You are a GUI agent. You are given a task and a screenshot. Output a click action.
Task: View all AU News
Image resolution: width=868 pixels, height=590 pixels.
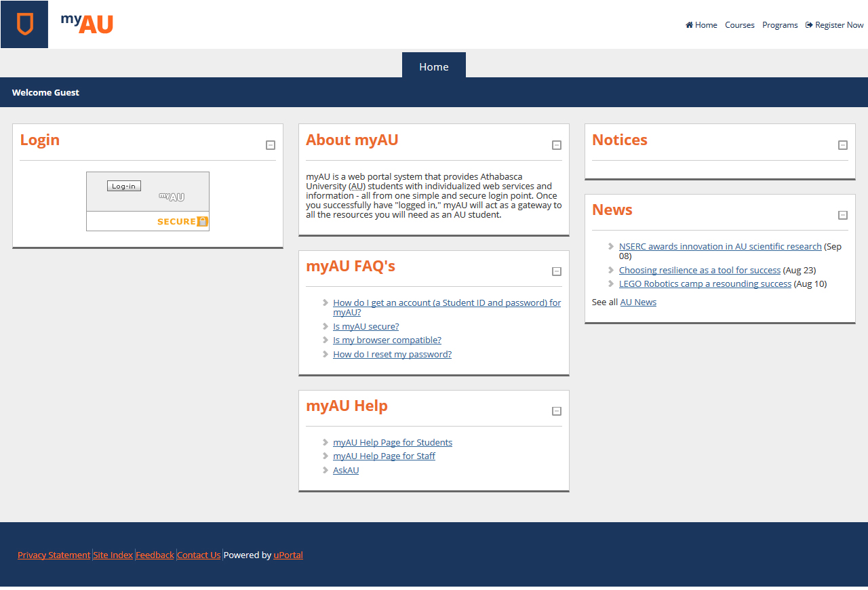(x=638, y=302)
